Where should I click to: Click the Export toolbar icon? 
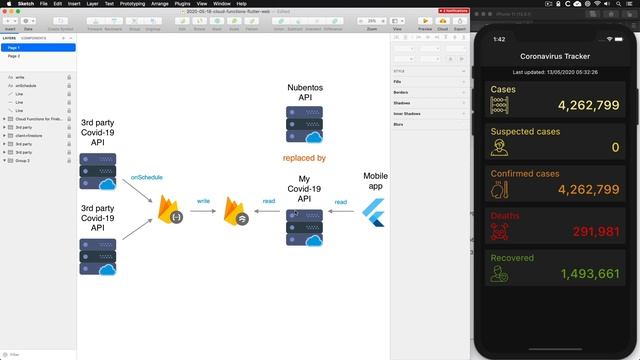pyautogui.click(x=460, y=21)
